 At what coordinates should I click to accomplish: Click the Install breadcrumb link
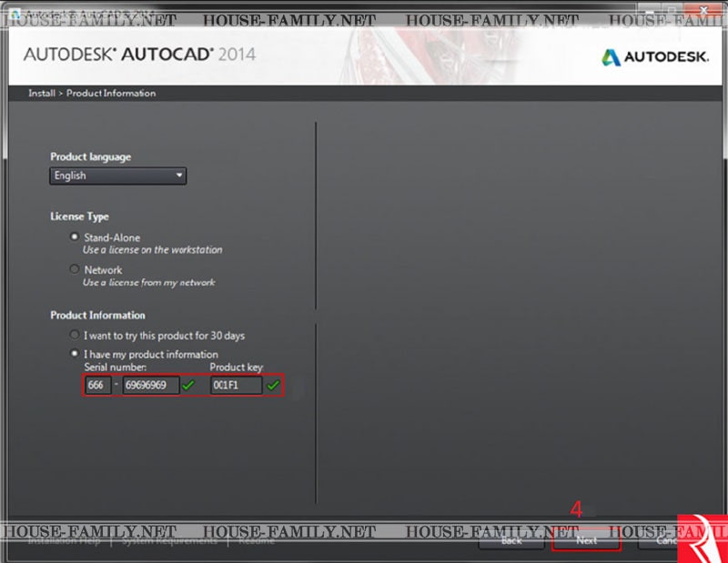tap(42, 94)
